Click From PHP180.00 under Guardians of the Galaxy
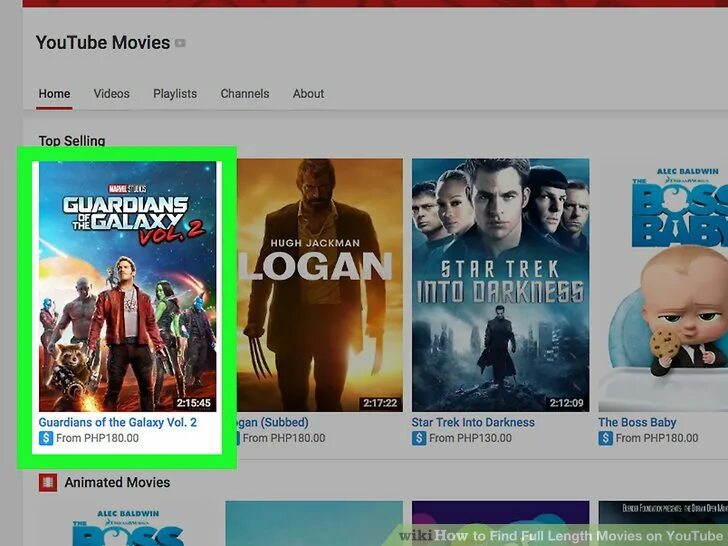This screenshot has width=728, height=546. tap(98, 438)
